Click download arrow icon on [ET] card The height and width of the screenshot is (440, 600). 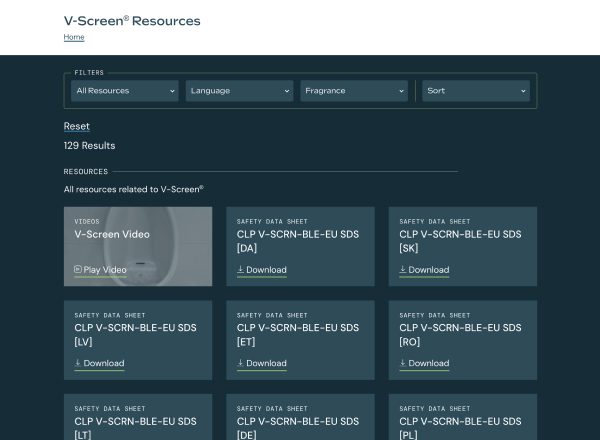pos(240,363)
